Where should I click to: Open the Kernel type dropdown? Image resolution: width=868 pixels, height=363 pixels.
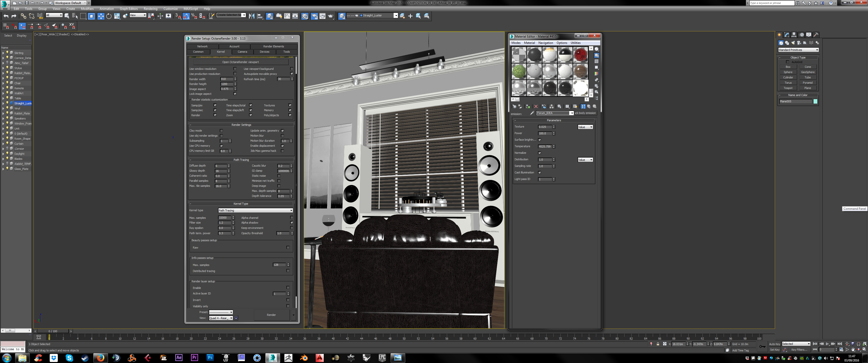pyautogui.click(x=255, y=210)
